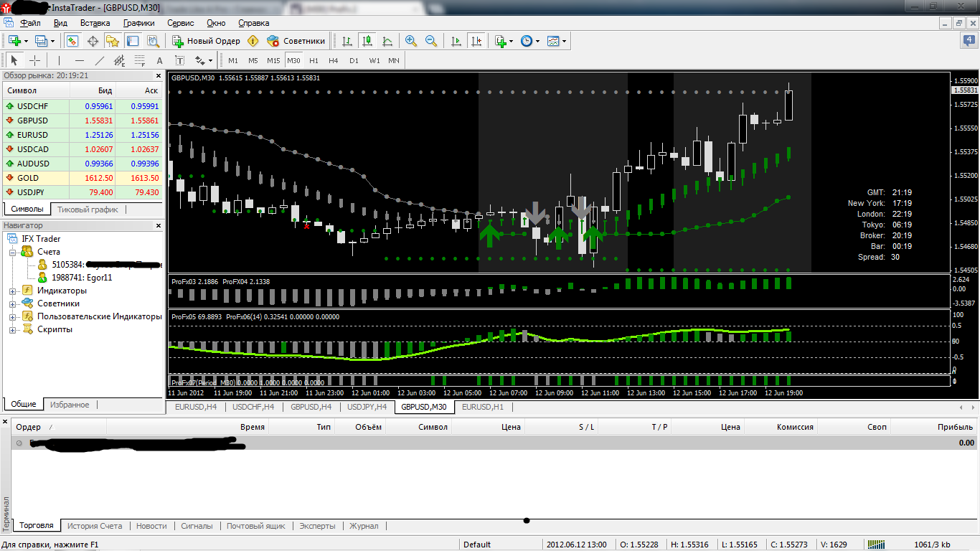Toggle the Navigator panel
The width and height of the screenshot is (980, 551).
pyautogui.click(x=113, y=41)
